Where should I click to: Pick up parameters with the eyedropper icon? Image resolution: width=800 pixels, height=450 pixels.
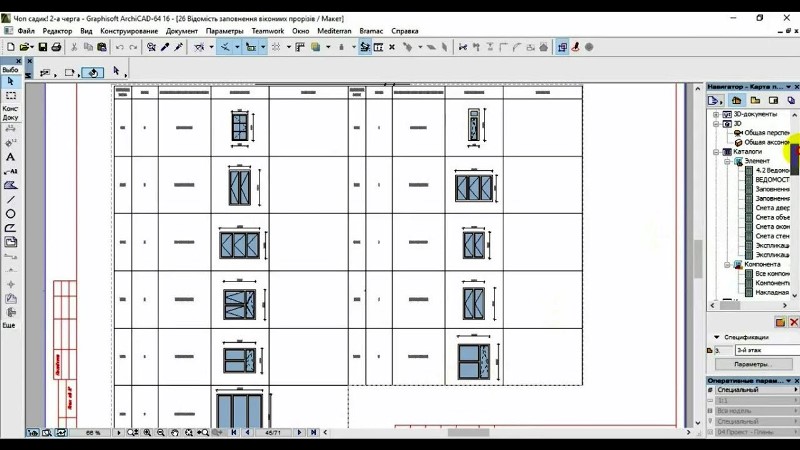pos(165,47)
